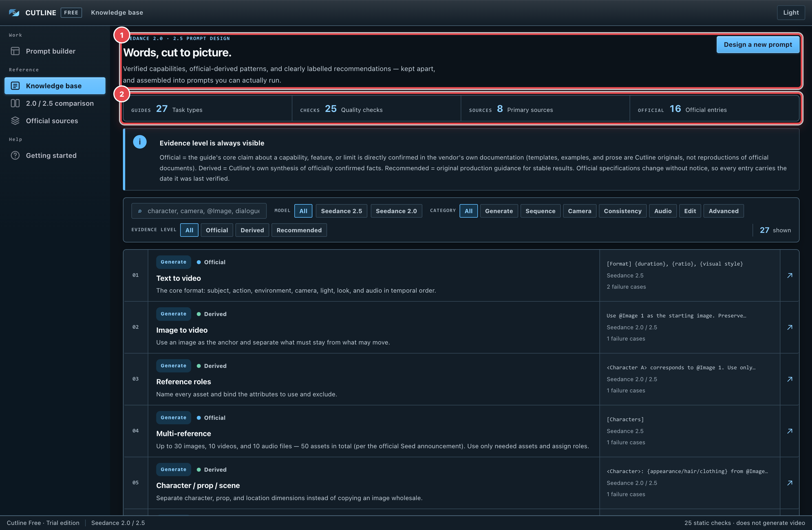The image size is (812, 530).
Task: Click the Generate tag on Text to video
Action: [x=173, y=262]
